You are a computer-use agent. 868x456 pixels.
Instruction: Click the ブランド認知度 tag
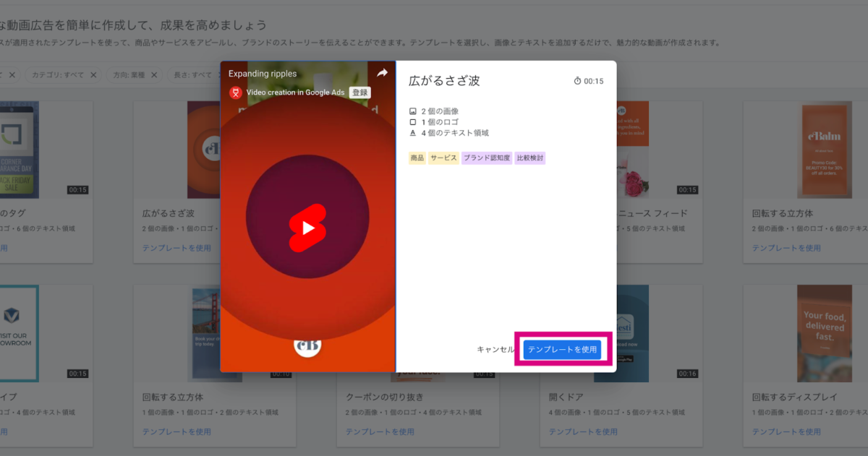coord(487,158)
